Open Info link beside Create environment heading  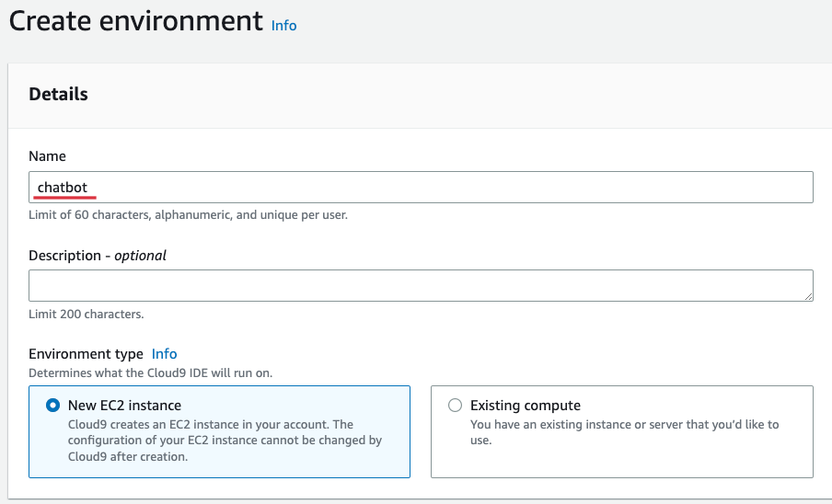(283, 26)
